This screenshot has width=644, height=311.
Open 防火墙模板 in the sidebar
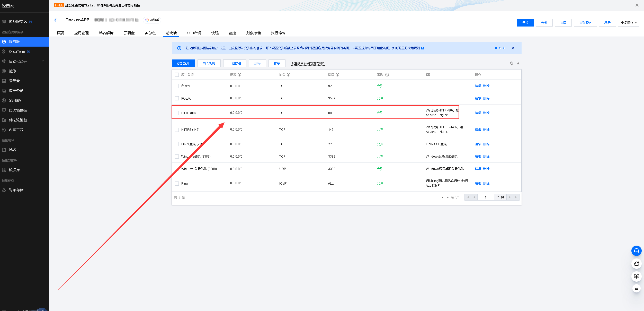click(18, 110)
